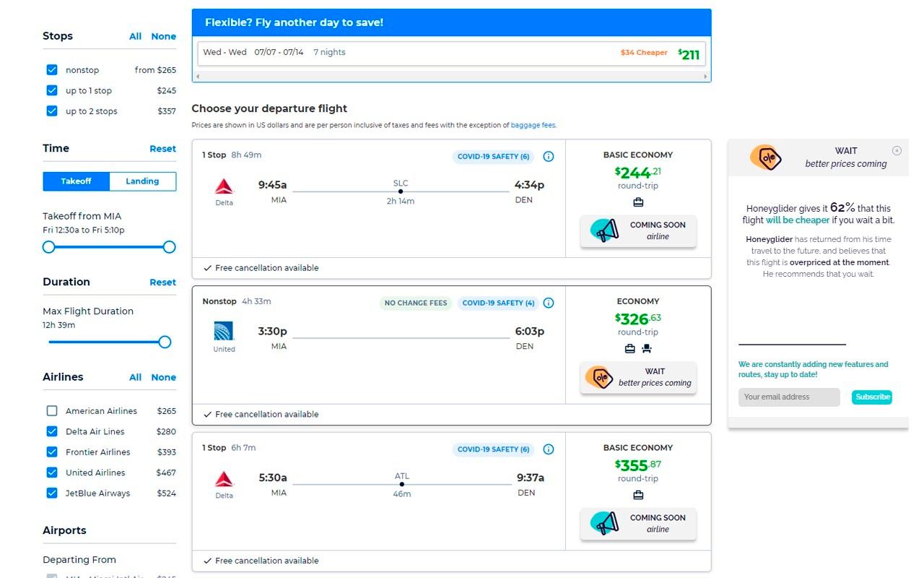The width and height of the screenshot is (924, 578).
Task: Click the right takeoff time slider handle
Action: pyautogui.click(x=169, y=247)
